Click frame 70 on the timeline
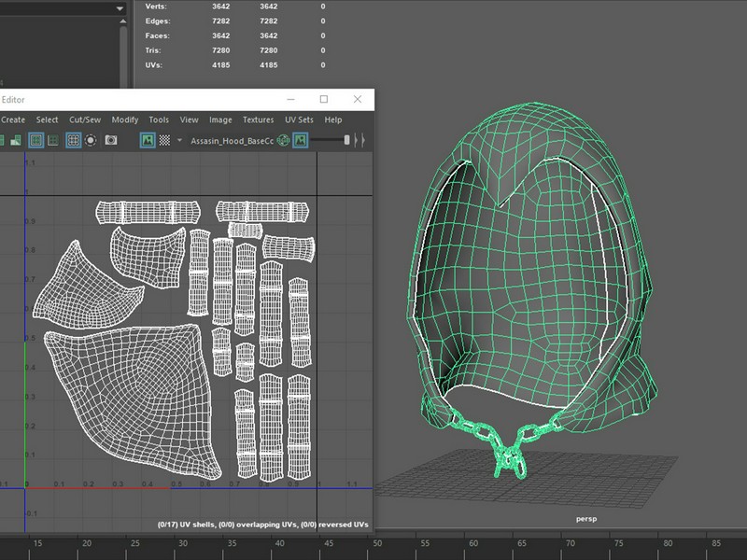 tap(571, 543)
